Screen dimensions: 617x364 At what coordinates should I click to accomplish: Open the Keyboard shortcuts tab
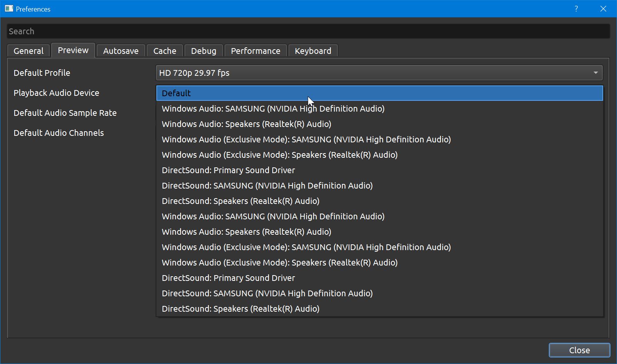(x=313, y=50)
